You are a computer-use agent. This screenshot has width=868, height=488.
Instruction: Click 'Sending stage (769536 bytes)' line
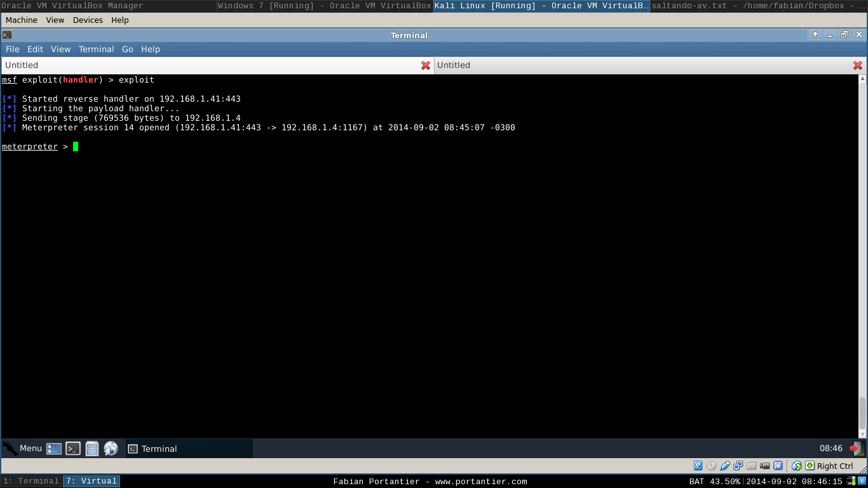[x=121, y=118]
